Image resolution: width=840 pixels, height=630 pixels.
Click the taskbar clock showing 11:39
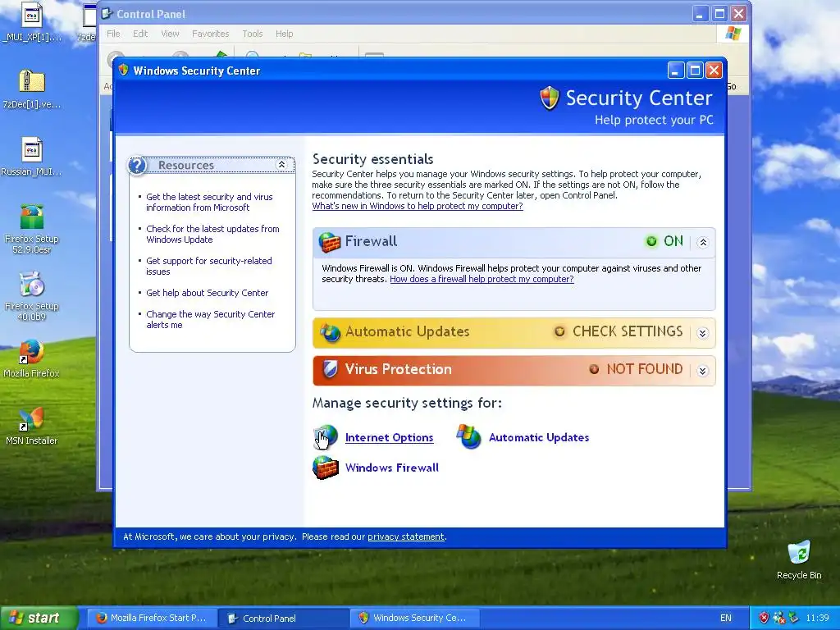(x=817, y=618)
